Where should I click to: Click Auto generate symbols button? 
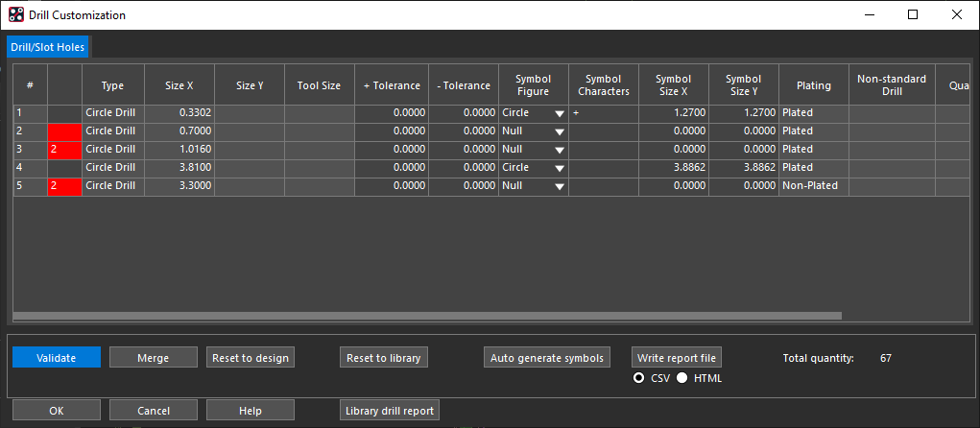coord(547,357)
